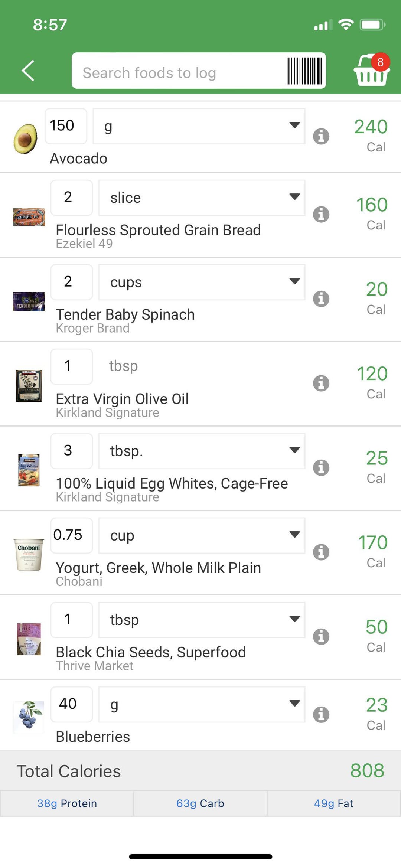Open the barcode scanner
The width and height of the screenshot is (401, 868).
[305, 71]
